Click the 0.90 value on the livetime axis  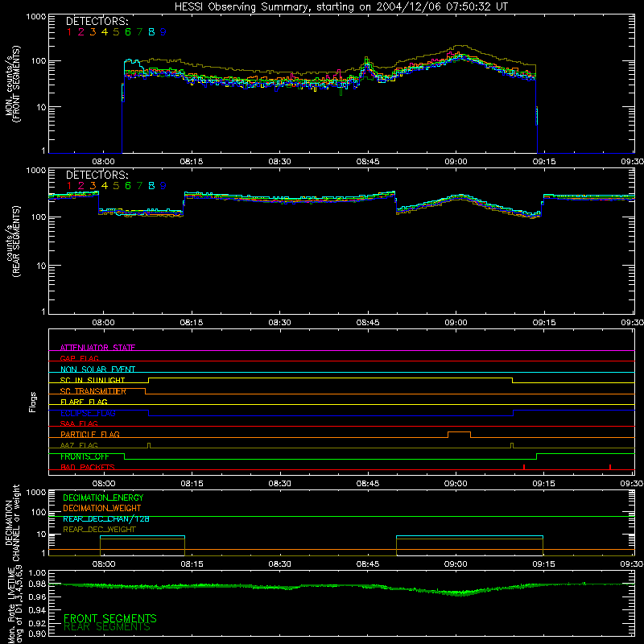[x=37, y=634]
